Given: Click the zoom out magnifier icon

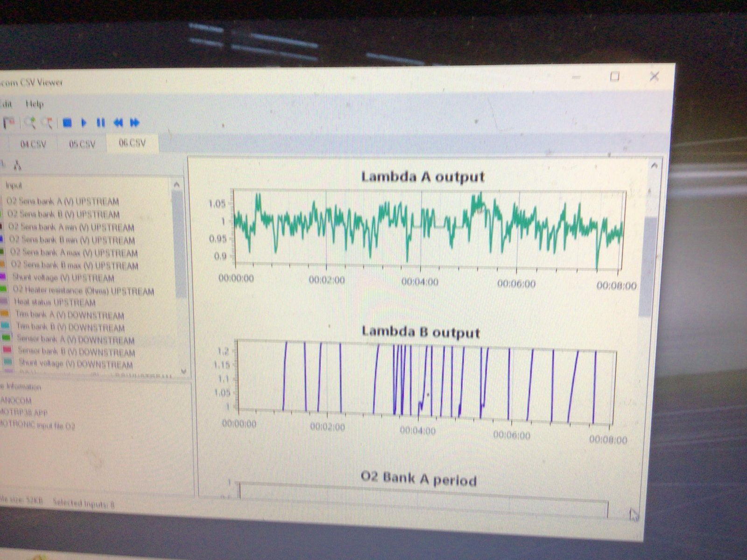Looking at the screenshot, I should point(47,123).
